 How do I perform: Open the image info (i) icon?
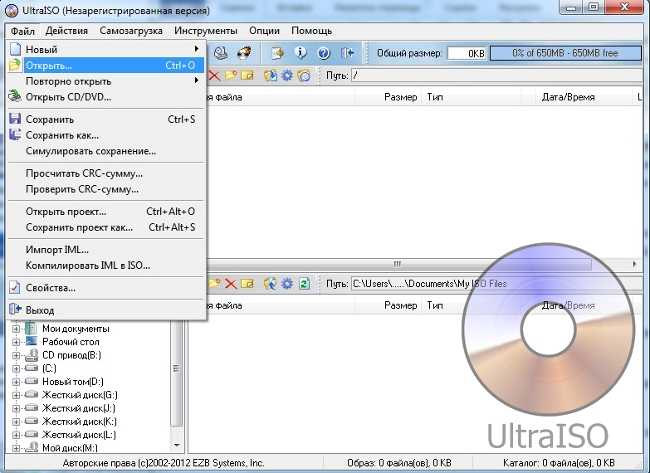(x=301, y=53)
